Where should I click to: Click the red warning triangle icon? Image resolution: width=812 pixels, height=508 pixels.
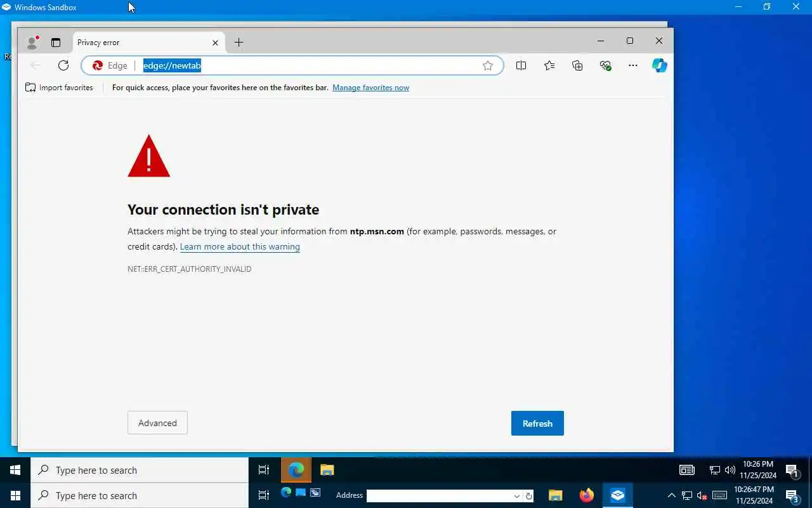pos(149,156)
